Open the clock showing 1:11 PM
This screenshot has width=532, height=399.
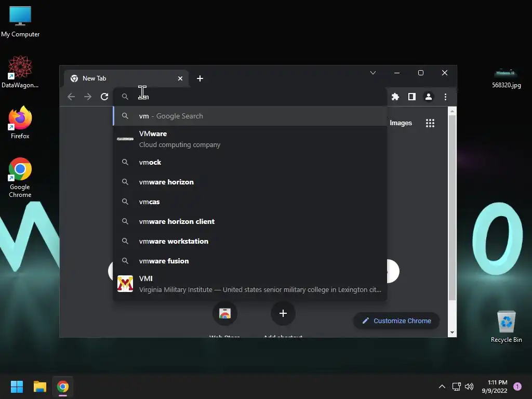pyautogui.click(x=495, y=387)
